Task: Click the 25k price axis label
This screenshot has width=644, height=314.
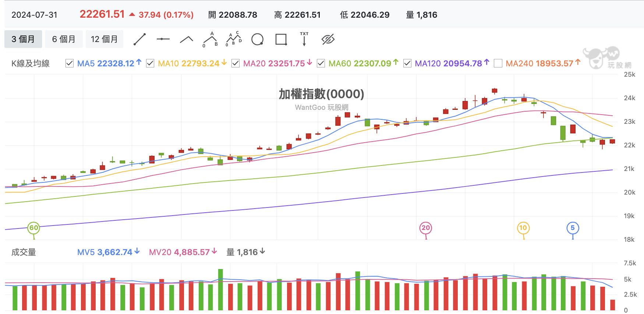Action: (x=629, y=74)
